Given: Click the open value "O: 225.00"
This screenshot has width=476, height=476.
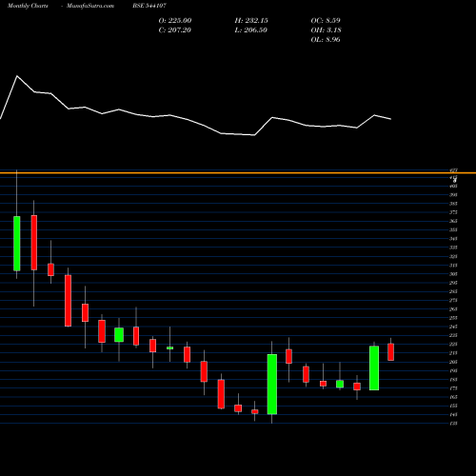Looking at the screenshot, I should [x=175, y=21].
